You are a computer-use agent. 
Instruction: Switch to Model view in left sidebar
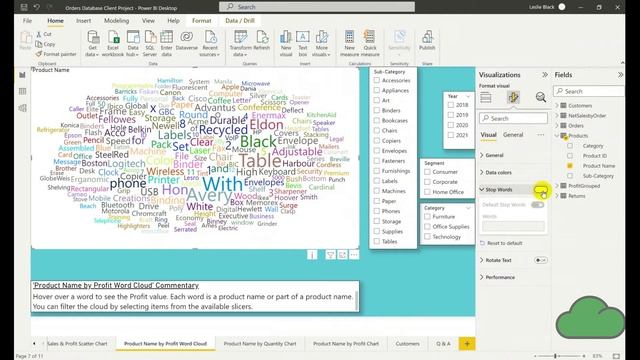(22, 108)
